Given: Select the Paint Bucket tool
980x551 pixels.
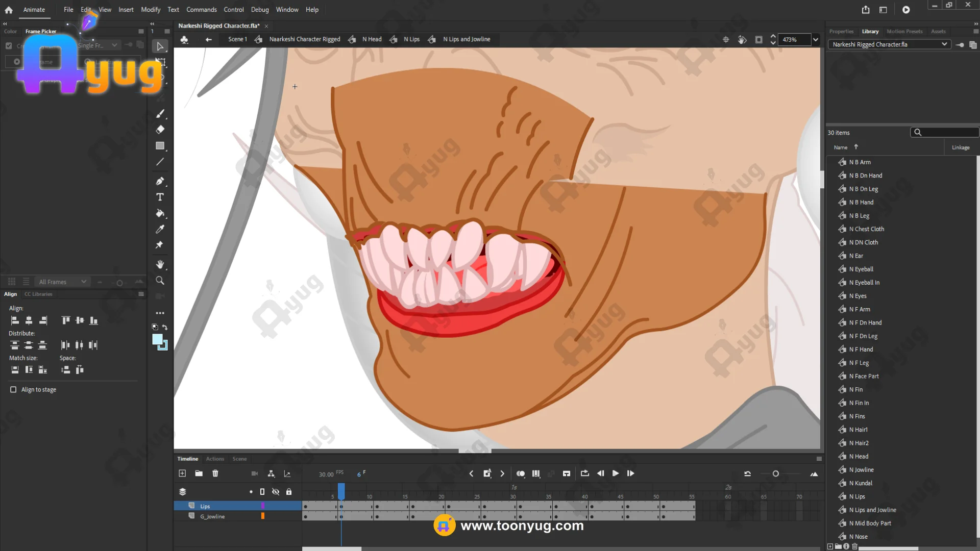Looking at the screenshot, I should coord(160,213).
